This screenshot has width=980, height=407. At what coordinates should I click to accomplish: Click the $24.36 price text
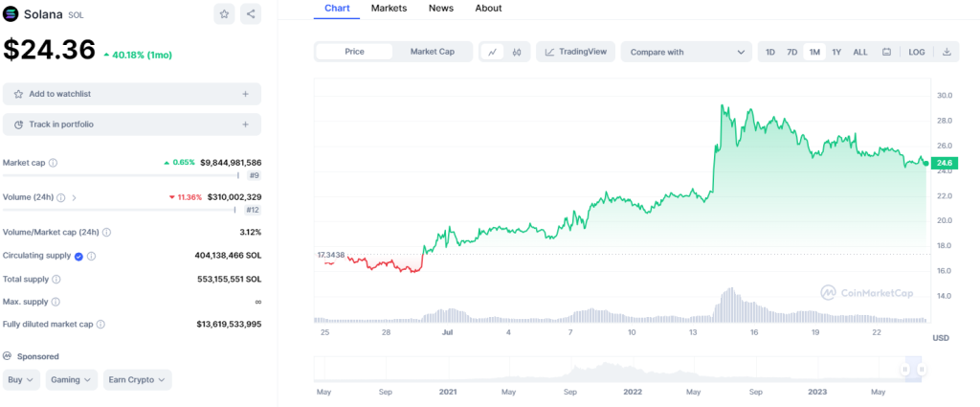tap(50, 50)
